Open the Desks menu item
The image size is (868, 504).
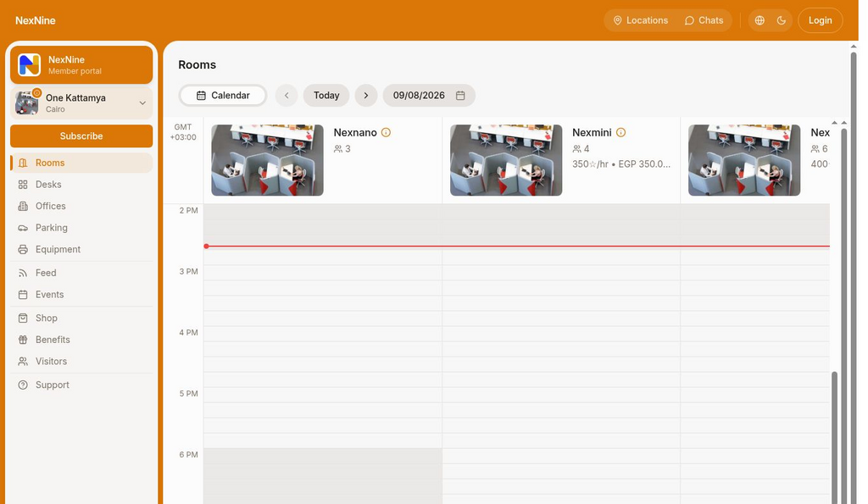click(81, 184)
